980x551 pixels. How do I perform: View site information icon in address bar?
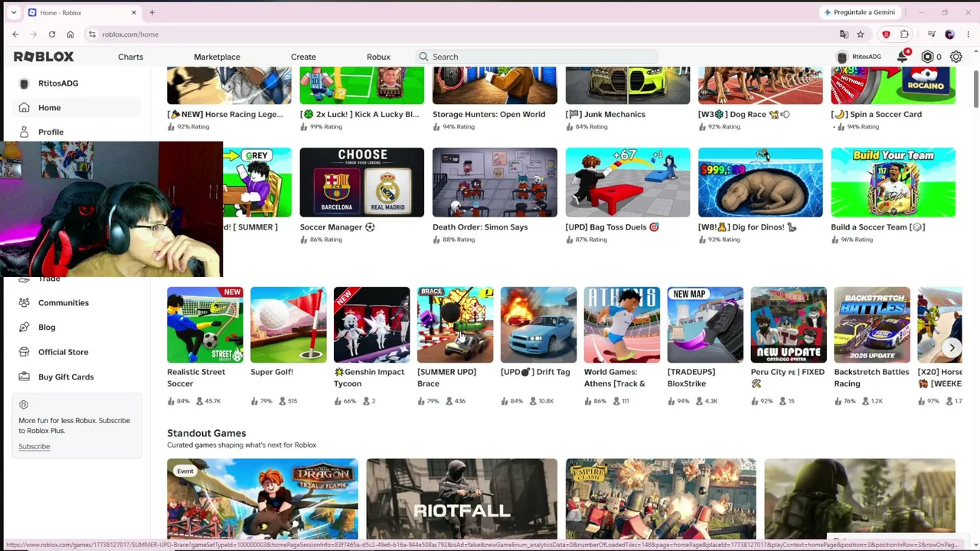(92, 34)
